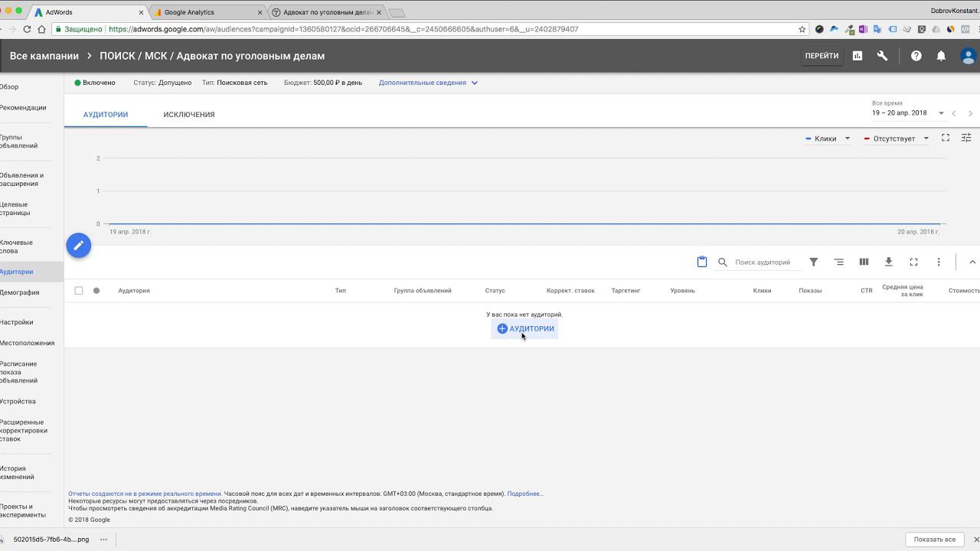
Task: Go to Все кампании breadcrumb
Action: [44, 56]
